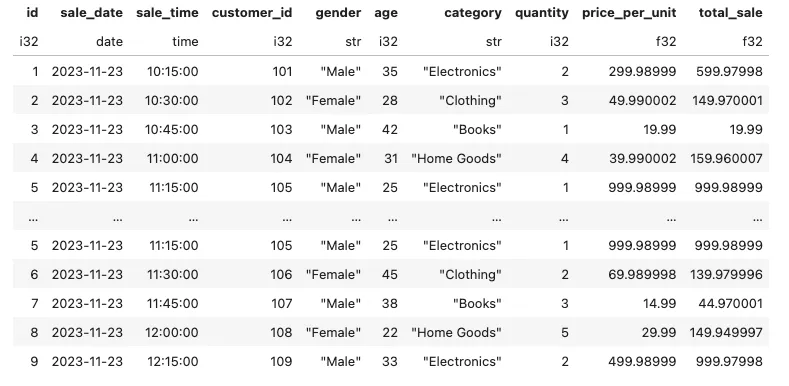Select the ellipsis row under category
The height and width of the screenshot is (386, 789).
(496, 218)
